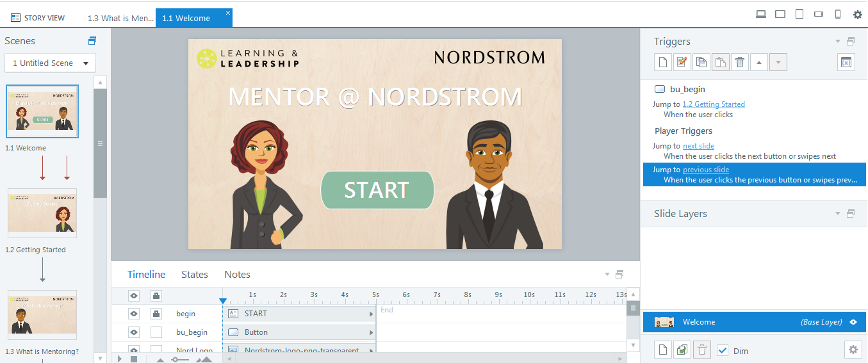The image size is (868, 363).
Task: Switch to phone landscape preview
Action: pos(819,14)
